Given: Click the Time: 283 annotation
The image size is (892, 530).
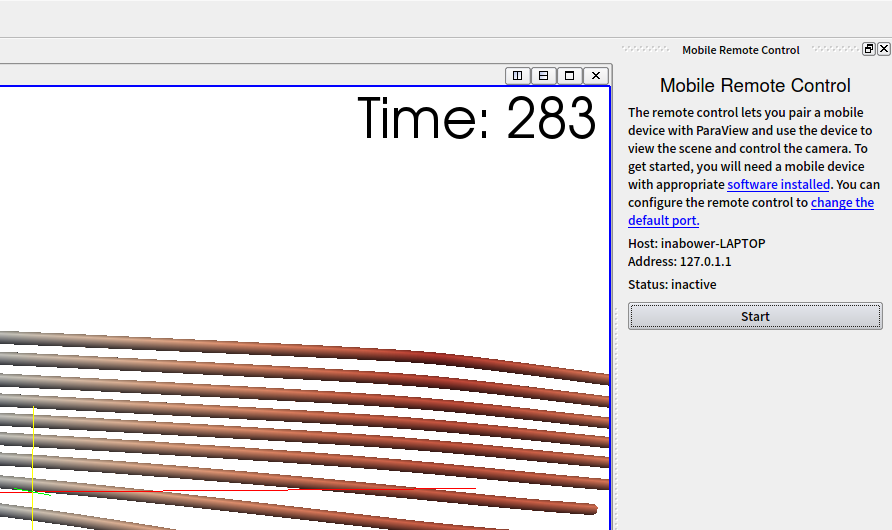Looking at the screenshot, I should (477, 118).
